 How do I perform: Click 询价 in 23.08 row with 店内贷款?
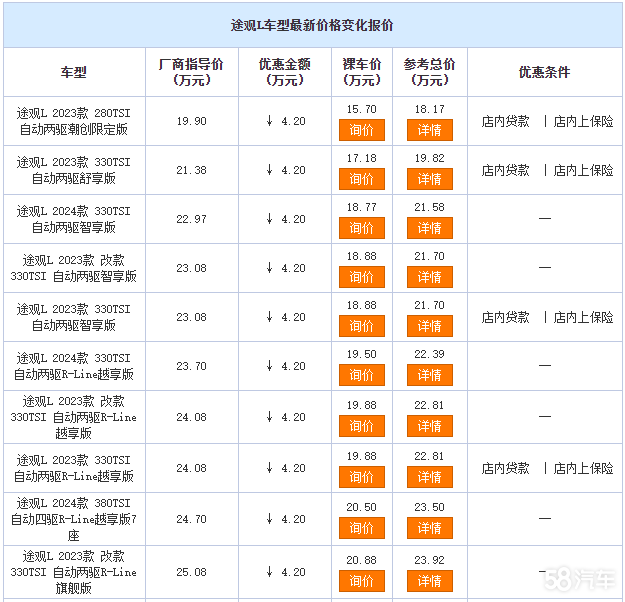(362, 326)
